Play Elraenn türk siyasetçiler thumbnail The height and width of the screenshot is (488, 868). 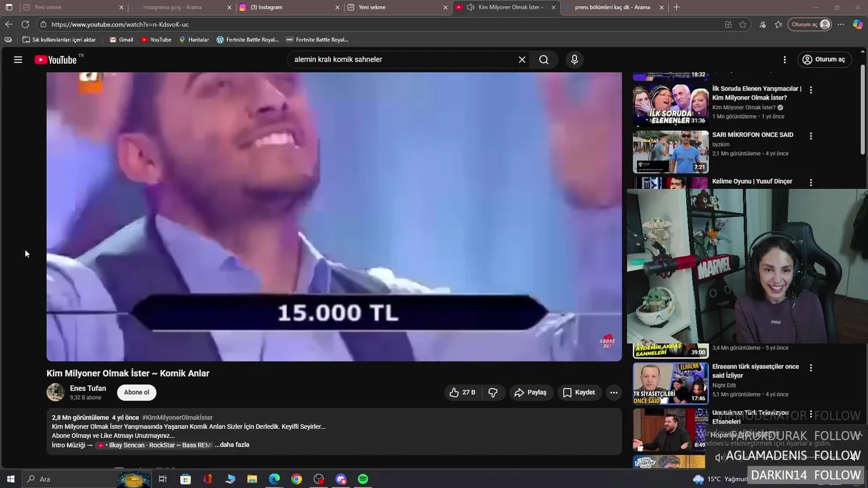tap(671, 383)
